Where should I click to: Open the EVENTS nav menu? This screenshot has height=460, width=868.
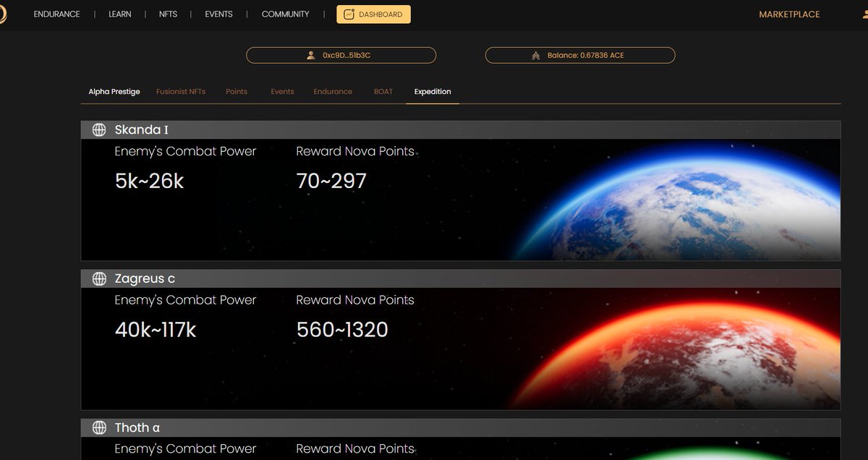218,14
